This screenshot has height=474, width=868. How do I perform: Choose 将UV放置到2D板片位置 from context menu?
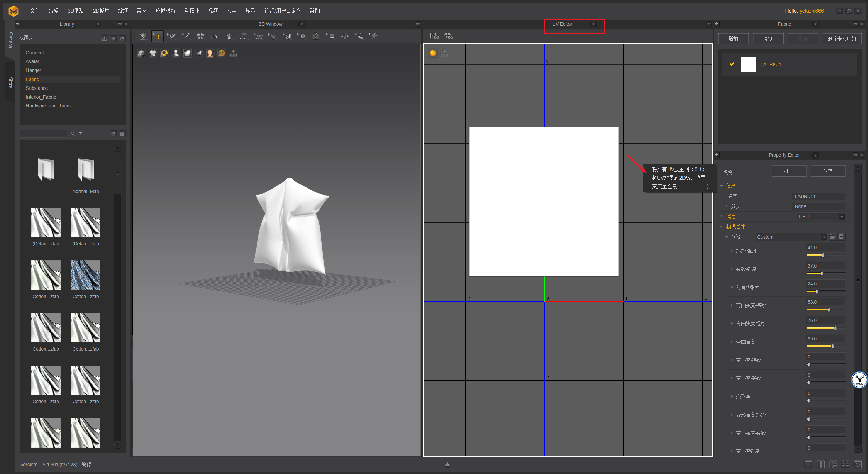tap(678, 178)
